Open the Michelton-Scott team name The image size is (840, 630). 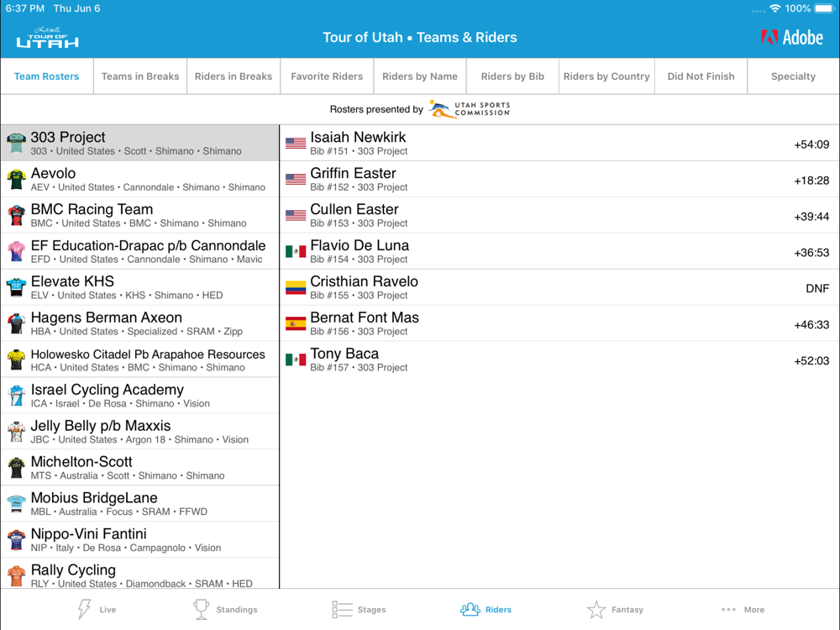81,461
